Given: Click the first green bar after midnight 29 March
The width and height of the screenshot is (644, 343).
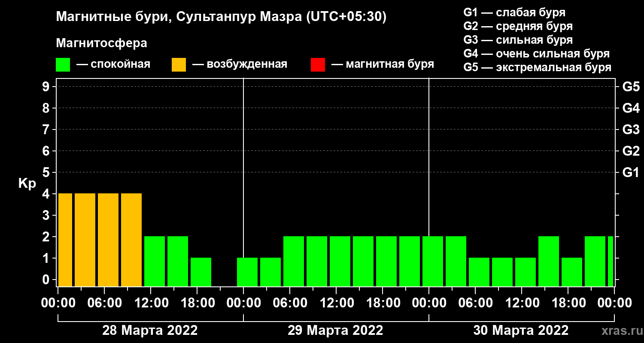Looking at the screenshot, I should 247,272.
